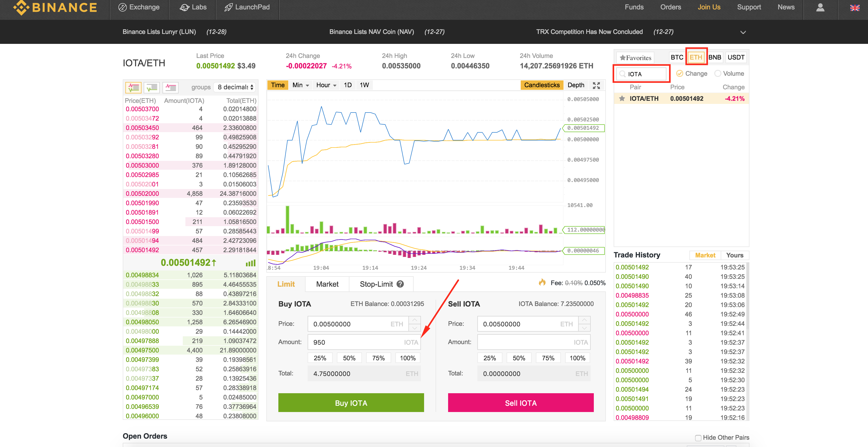Select the USDT market tab

click(x=736, y=57)
